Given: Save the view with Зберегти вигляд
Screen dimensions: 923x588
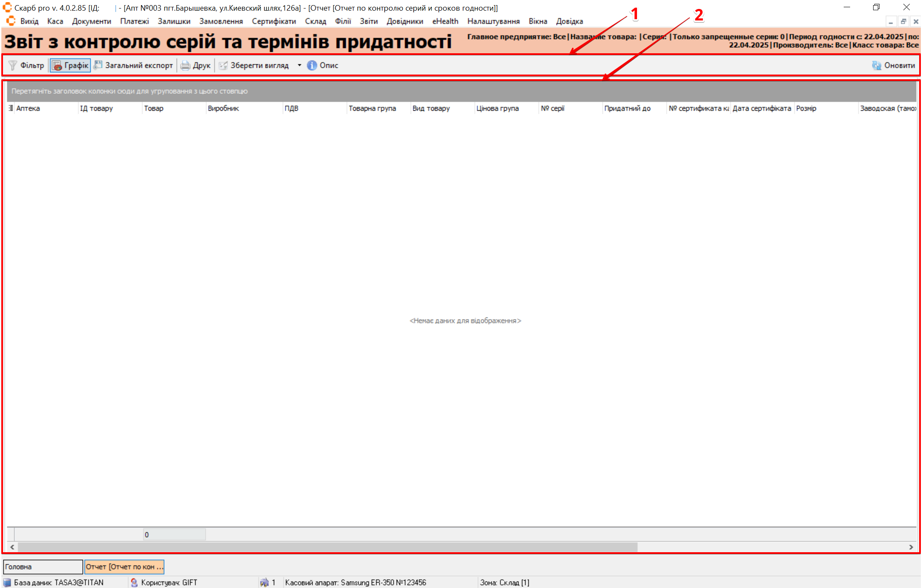Looking at the screenshot, I should [254, 65].
